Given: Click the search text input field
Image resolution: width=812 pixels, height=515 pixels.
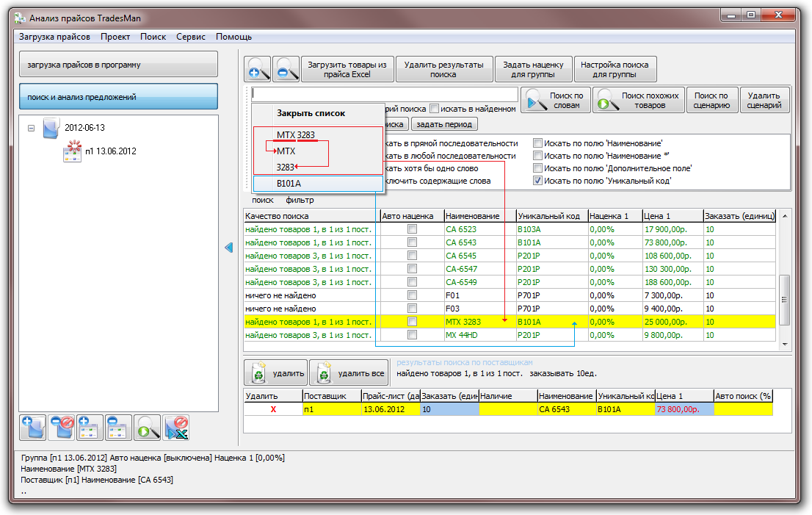Looking at the screenshot, I should click(384, 94).
